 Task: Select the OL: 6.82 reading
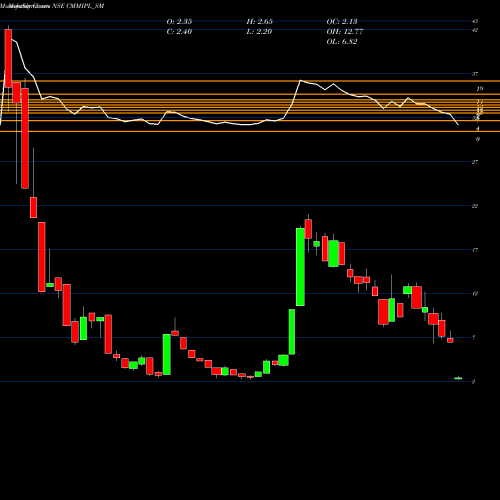(x=342, y=42)
